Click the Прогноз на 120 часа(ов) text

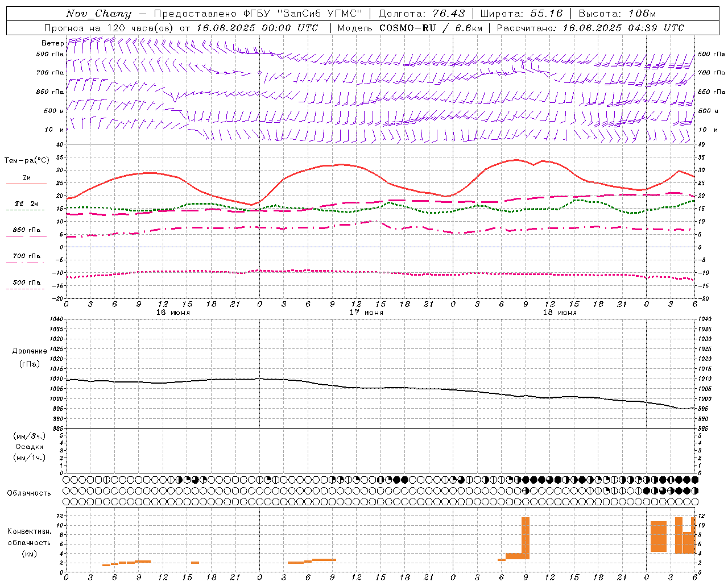pyautogui.click(x=109, y=28)
